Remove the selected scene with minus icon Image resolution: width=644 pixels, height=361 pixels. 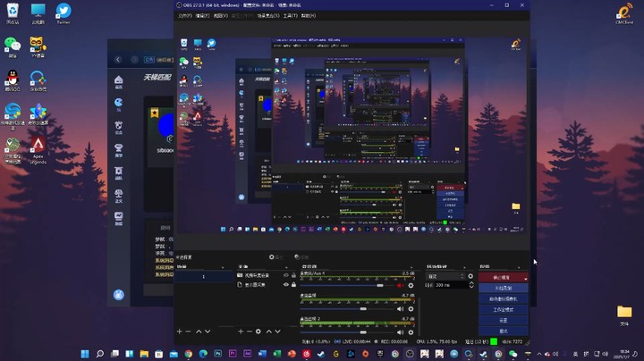point(188,332)
